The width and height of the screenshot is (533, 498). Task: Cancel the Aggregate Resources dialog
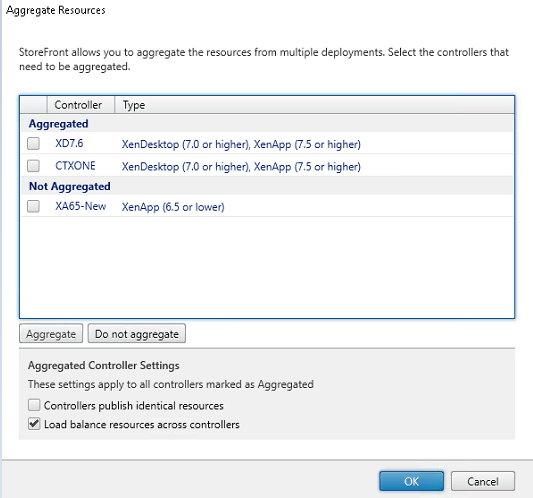point(483,481)
